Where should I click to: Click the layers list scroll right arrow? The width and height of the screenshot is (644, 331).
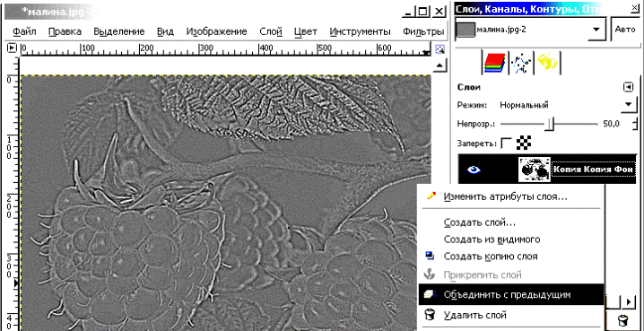tap(629, 301)
